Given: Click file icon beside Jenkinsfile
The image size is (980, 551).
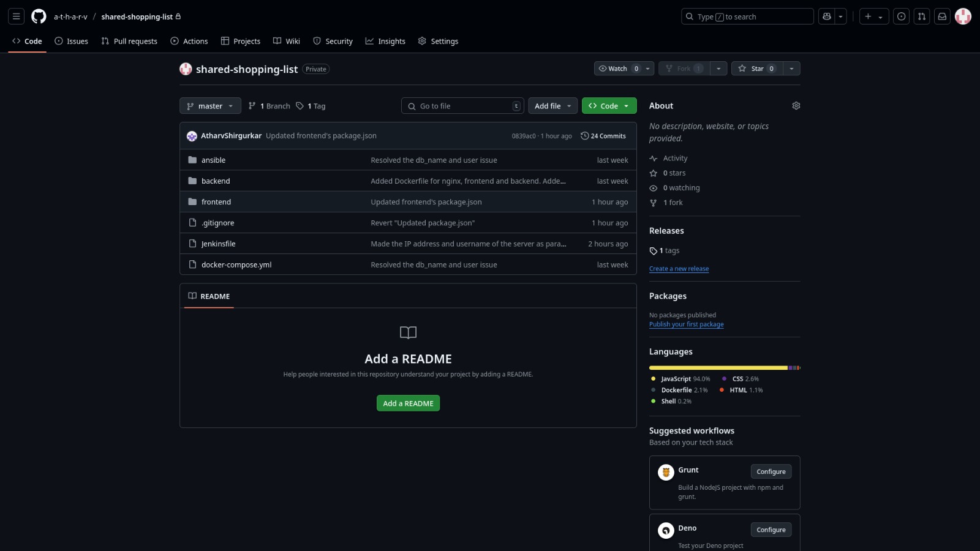Looking at the screenshot, I should [x=192, y=243].
